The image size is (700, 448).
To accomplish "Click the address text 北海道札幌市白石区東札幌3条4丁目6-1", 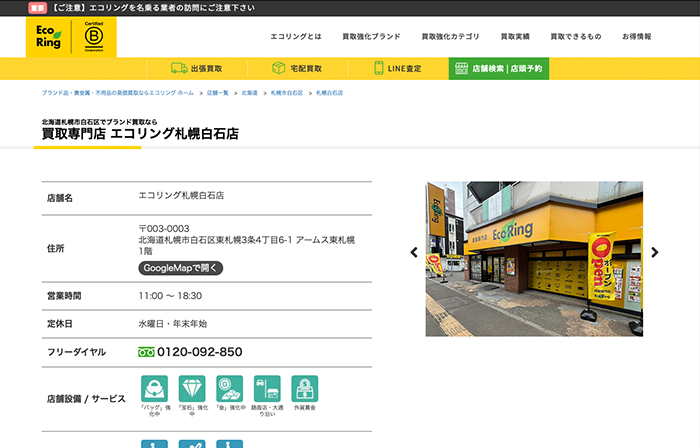I will pos(215,240).
